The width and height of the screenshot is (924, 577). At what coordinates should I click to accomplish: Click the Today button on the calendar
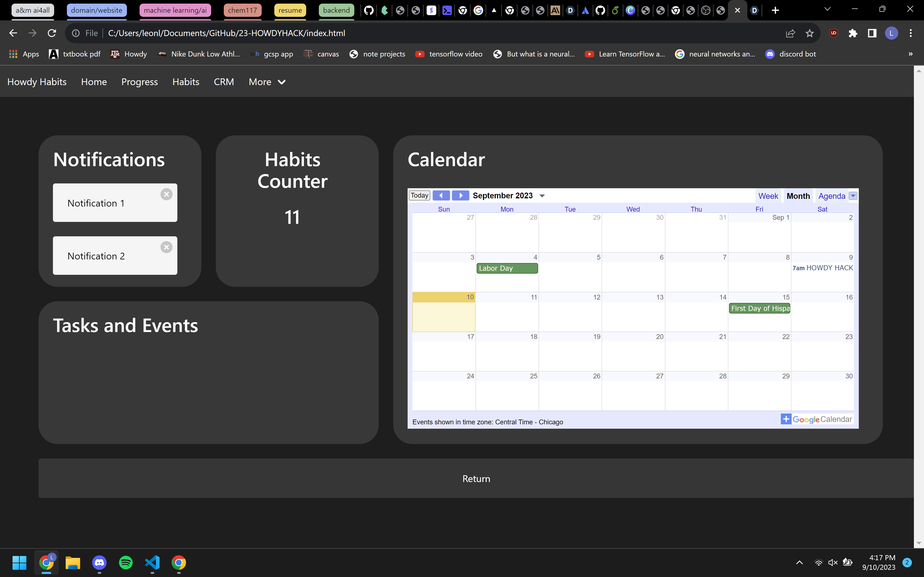click(x=419, y=195)
